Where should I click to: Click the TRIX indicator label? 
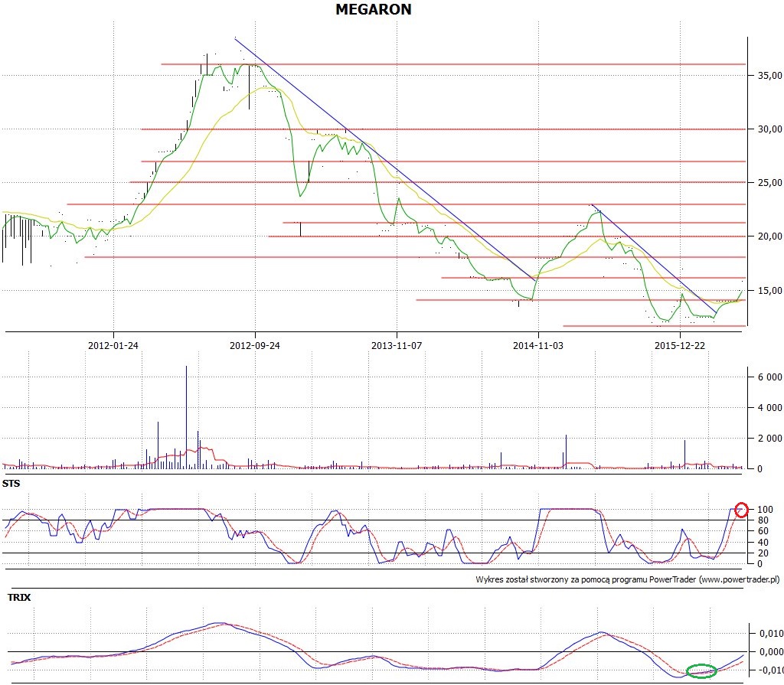click(19, 598)
